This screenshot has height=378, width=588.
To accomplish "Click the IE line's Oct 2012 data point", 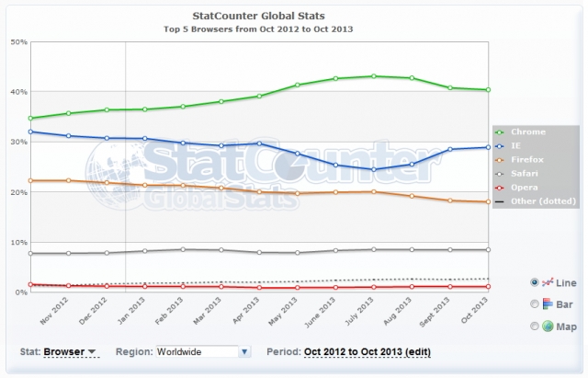I will [31, 132].
